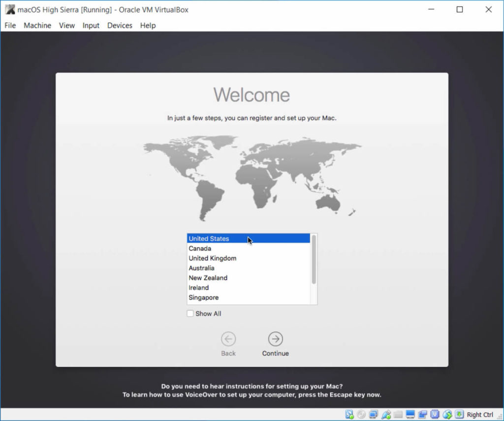Screen dimensions: 504x421
Task: Click the network adapter status icon
Action: (x=374, y=415)
